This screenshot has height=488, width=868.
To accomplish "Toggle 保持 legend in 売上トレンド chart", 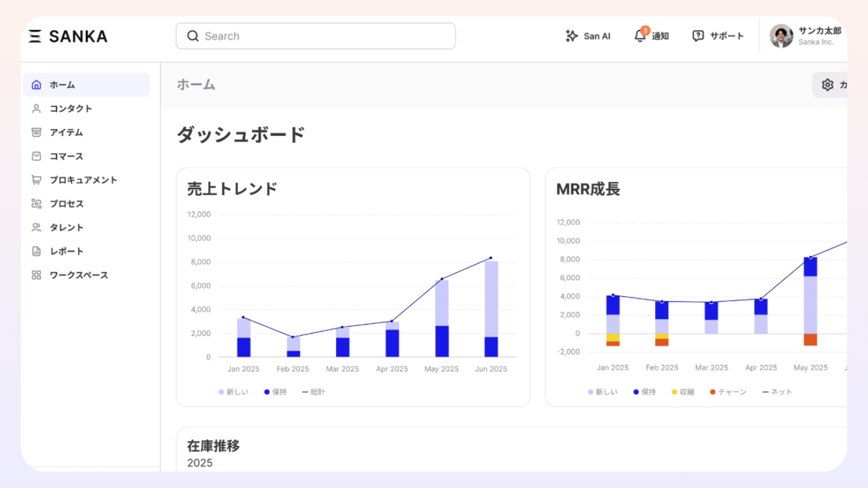I will pos(276,392).
